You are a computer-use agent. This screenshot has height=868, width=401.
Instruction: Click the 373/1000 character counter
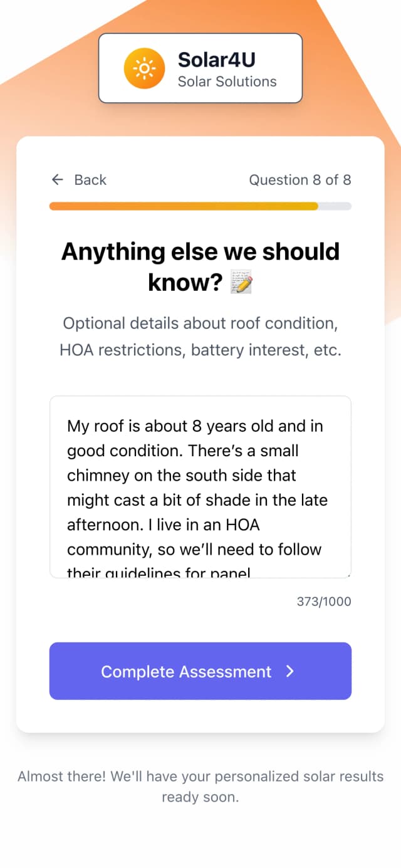coord(323,602)
